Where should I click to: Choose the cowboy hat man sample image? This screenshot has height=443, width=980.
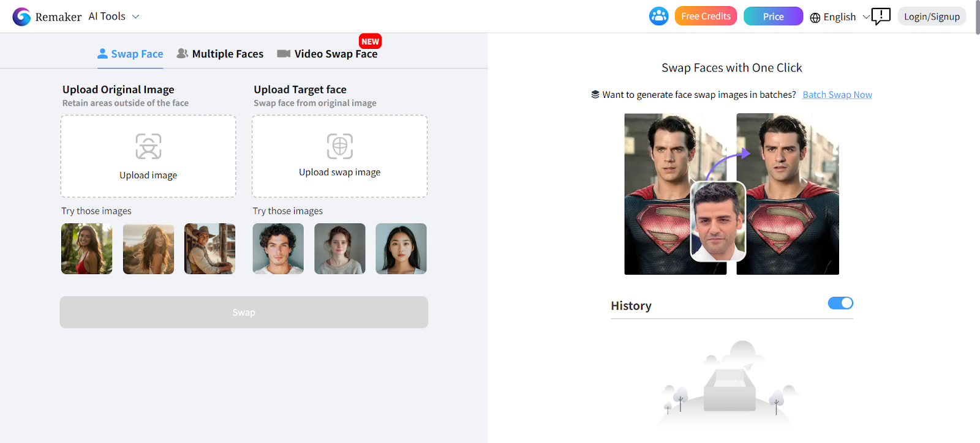209,248
